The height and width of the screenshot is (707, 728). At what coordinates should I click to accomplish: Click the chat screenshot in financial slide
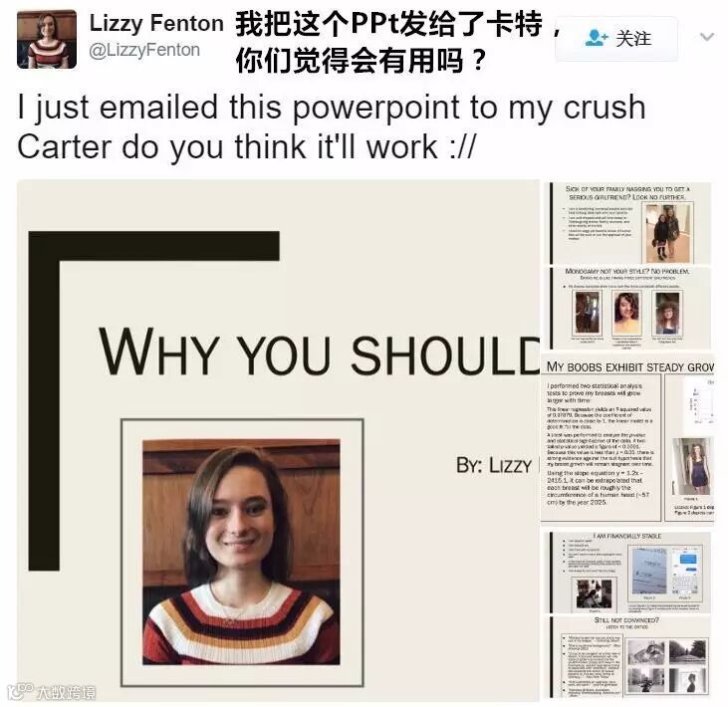point(685,572)
